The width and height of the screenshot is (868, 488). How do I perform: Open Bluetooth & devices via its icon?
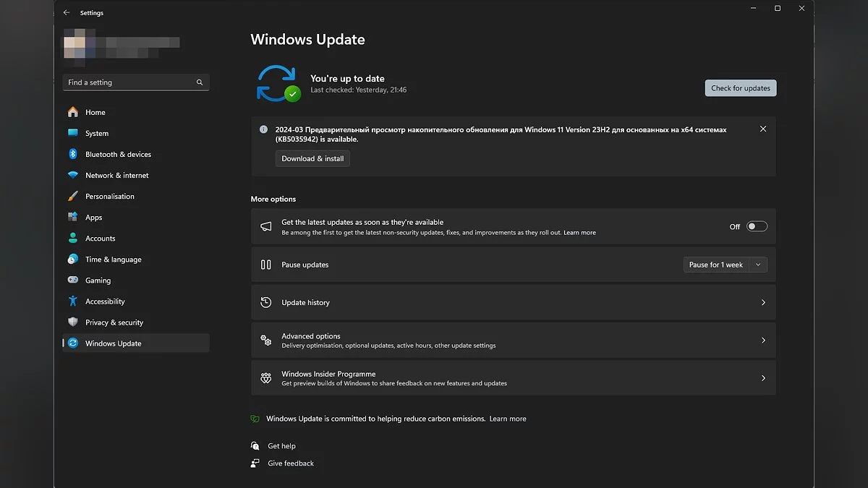tap(73, 154)
